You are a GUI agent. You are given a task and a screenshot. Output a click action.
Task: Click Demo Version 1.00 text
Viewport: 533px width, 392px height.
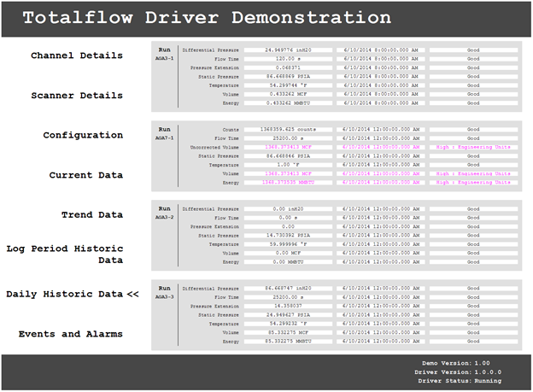point(456,363)
